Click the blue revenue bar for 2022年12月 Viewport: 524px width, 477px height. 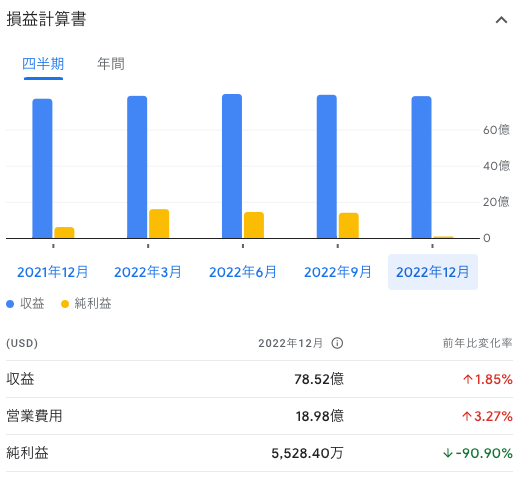(421, 167)
